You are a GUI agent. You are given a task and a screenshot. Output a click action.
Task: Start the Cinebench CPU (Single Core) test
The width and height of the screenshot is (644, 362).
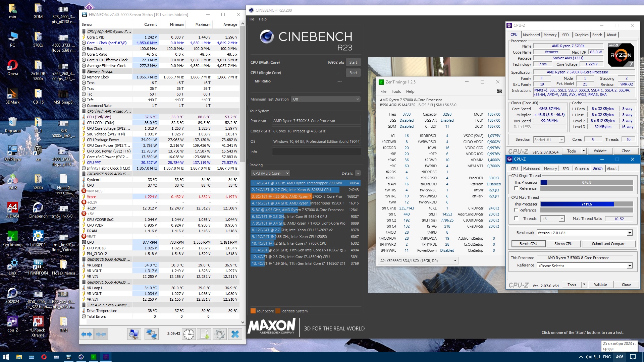(x=353, y=73)
